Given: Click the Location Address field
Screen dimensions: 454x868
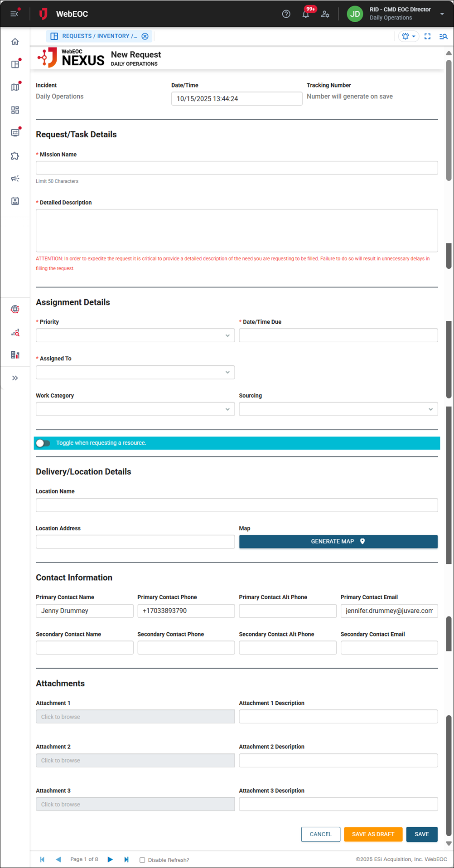Looking at the screenshot, I should point(135,542).
